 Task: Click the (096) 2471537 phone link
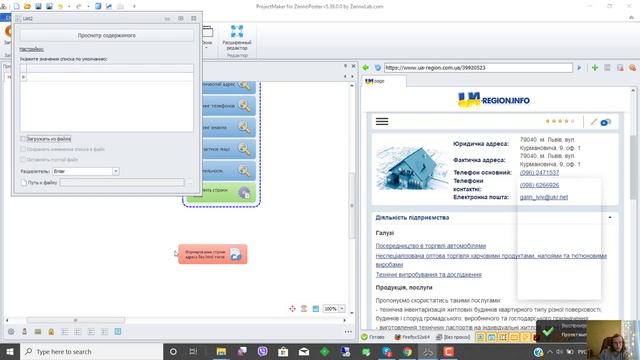click(539, 173)
